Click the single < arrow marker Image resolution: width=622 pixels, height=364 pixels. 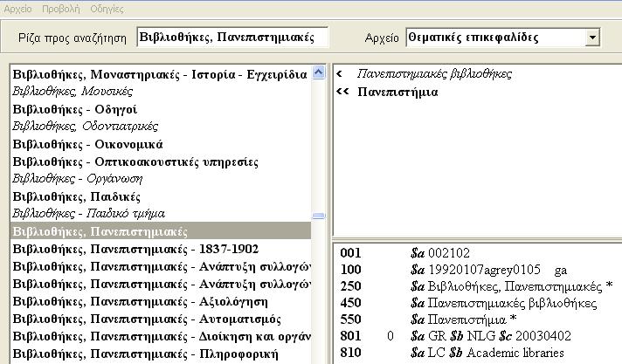(339, 73)
